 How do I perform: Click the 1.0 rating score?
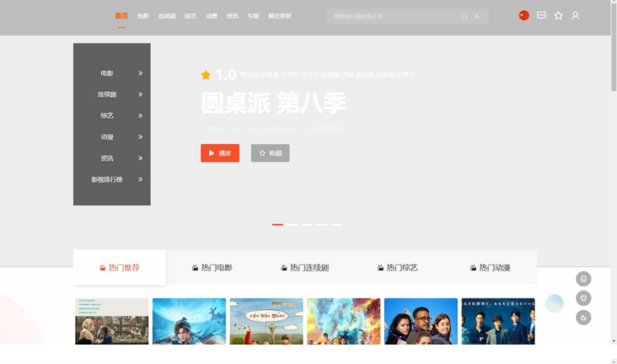coord(225,74)
